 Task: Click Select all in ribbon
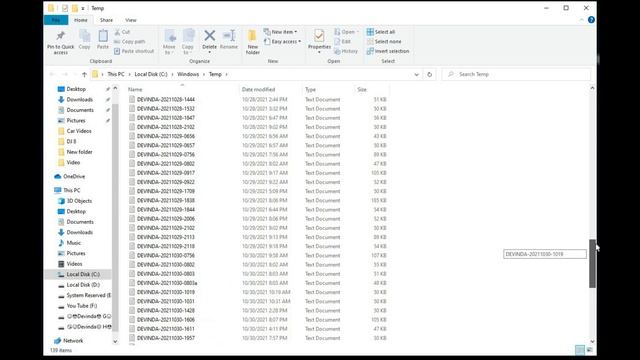(x=381, y=32)
